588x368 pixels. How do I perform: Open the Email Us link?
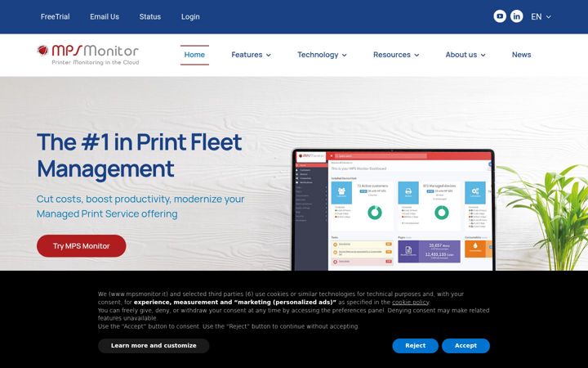105,17
